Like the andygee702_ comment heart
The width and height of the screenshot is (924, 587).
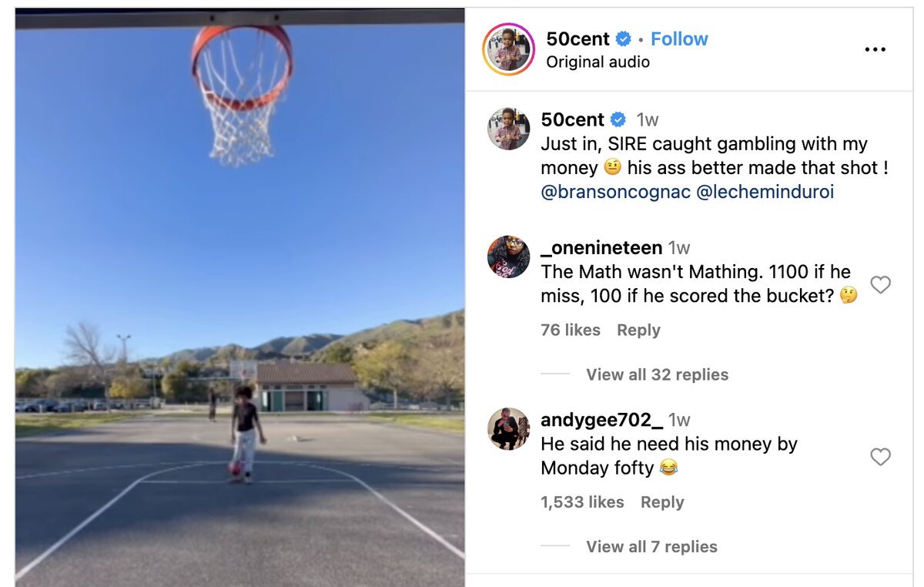[x=880, y=457]
